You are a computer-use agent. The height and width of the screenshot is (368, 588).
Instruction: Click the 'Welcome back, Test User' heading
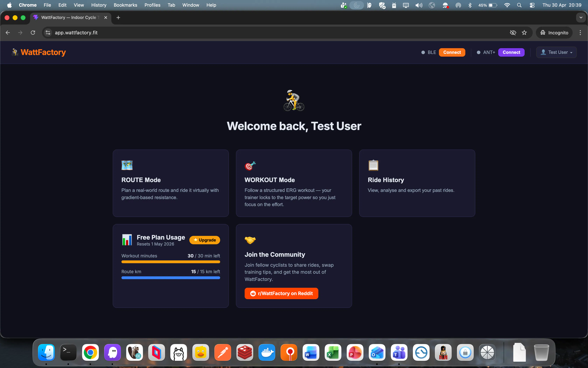(294, 126)
